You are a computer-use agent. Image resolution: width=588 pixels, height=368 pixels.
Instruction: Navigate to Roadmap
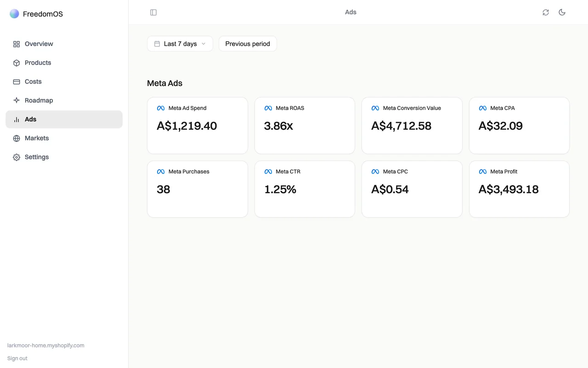click(64, 100)
